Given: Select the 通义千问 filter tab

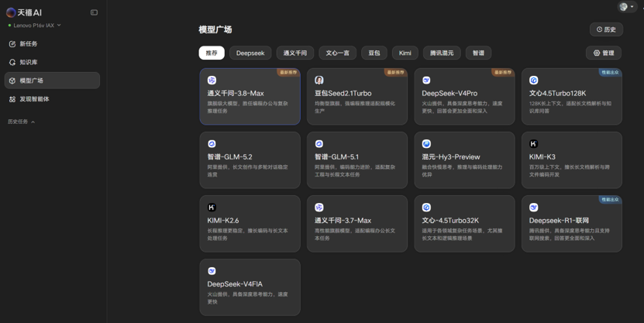Looking at the screenshot, I should point(295,53).
